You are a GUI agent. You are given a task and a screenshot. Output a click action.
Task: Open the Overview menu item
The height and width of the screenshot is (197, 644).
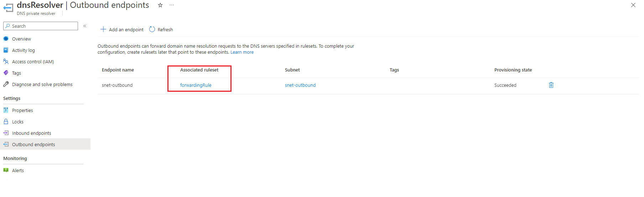pos(21,39)
